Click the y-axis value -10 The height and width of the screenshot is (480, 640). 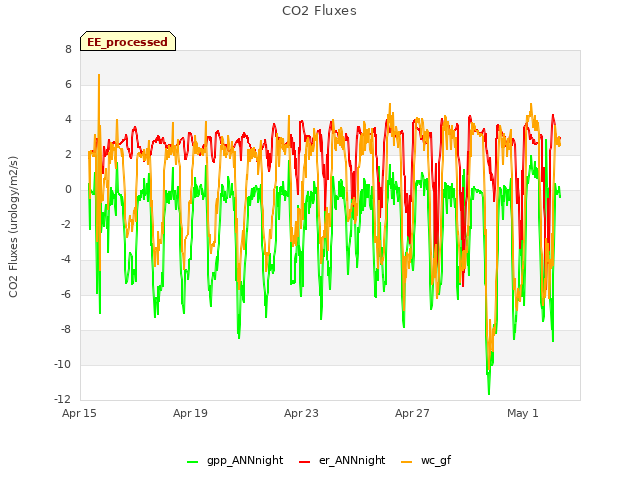(62, 364)
